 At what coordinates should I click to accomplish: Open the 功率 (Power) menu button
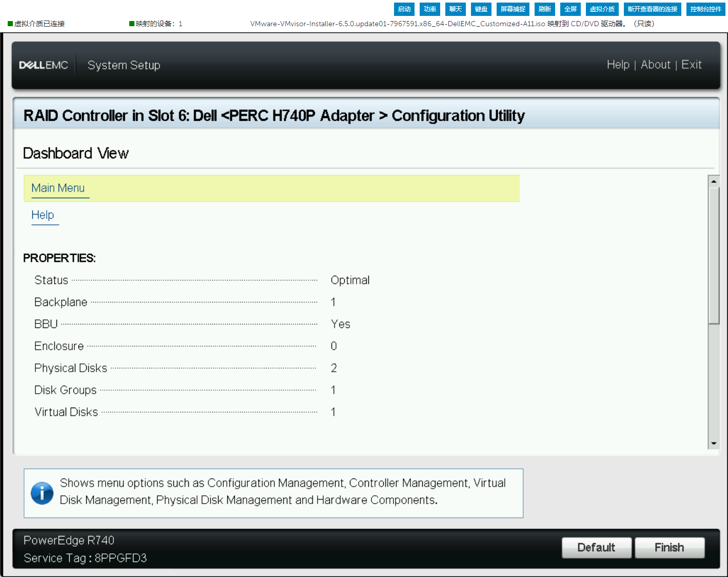pyautogui.click(x=430, y=9)
